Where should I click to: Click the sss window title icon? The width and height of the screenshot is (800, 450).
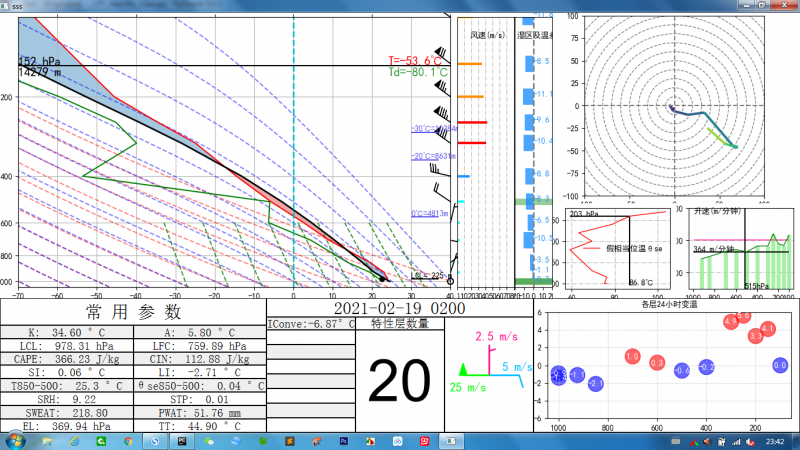pos(7,4)
